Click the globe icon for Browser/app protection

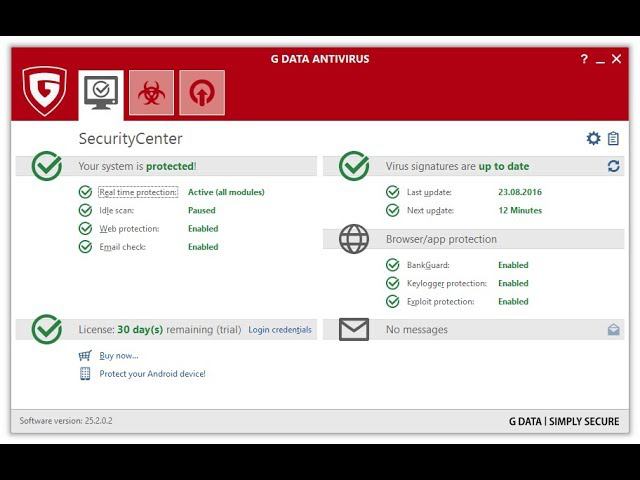click(x=354, y=239)
